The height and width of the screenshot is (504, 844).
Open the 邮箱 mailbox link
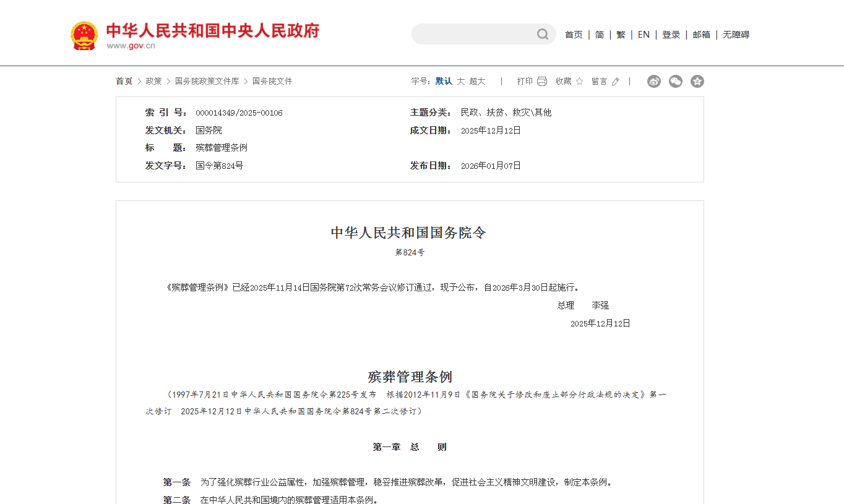coord(701,35)
